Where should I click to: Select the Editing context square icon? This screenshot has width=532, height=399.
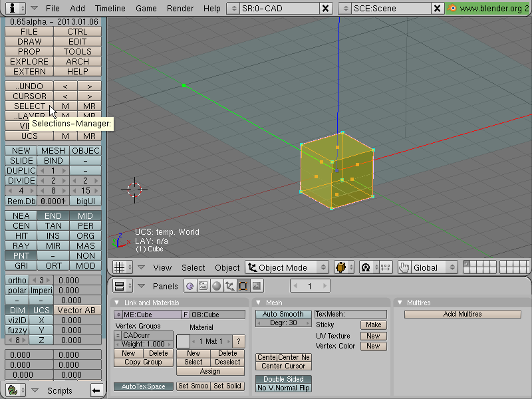(x=243, y=286)
